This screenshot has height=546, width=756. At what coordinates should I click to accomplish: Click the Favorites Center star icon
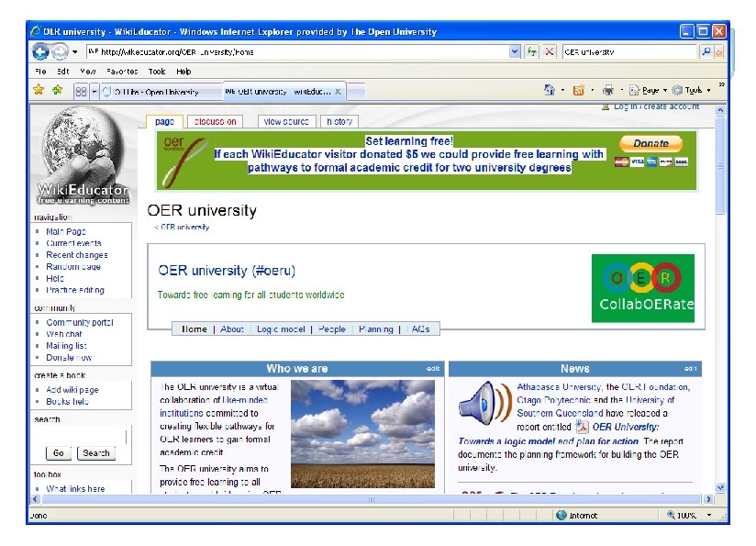[39, 90]
